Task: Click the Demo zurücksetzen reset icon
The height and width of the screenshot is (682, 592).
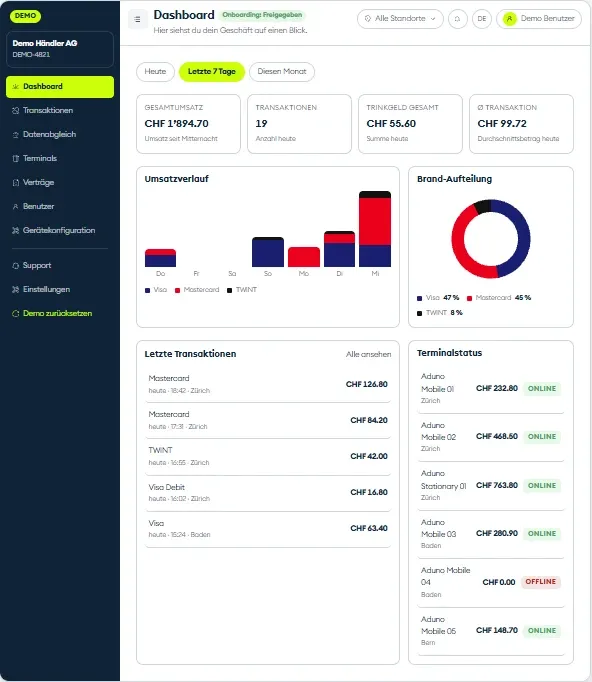Action: click(16, 314)
